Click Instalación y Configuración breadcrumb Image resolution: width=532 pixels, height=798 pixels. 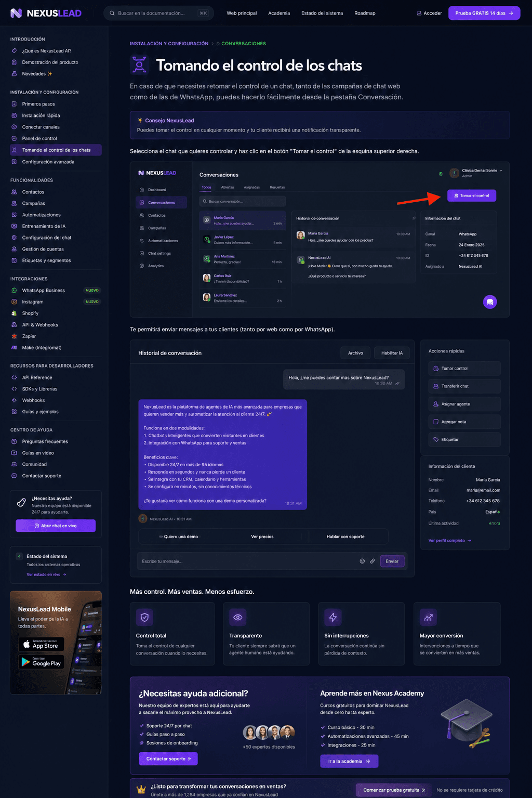point(169,44)
